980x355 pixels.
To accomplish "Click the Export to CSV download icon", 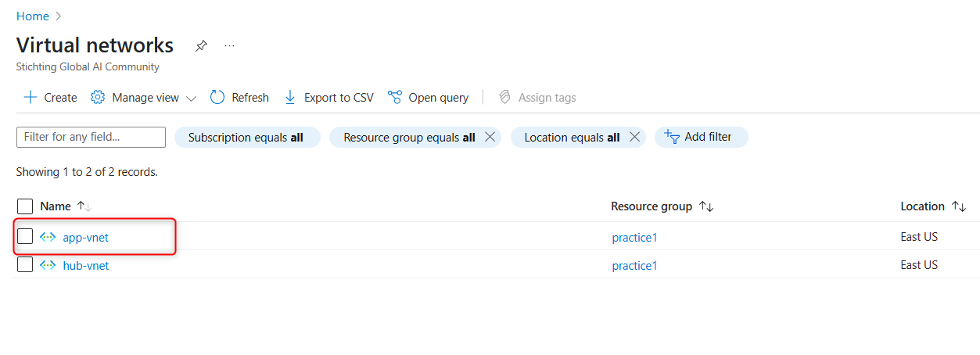I will (x=290, y=98).
